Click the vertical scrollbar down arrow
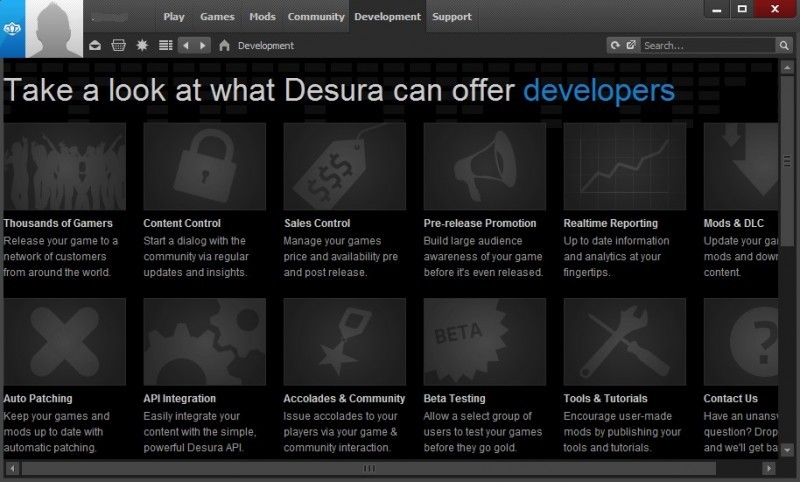 [x=787, y=450]
